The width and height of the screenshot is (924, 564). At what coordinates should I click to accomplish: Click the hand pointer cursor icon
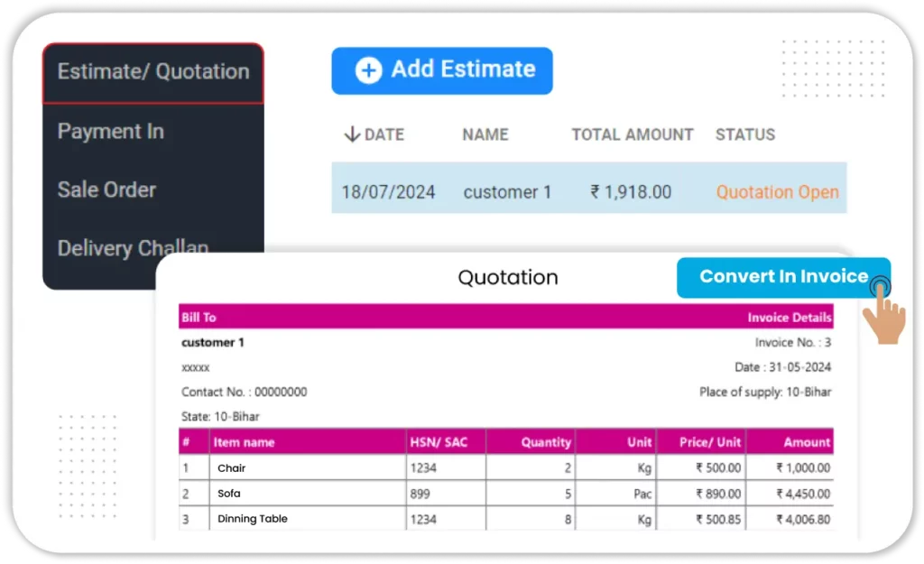pos(882,311)
